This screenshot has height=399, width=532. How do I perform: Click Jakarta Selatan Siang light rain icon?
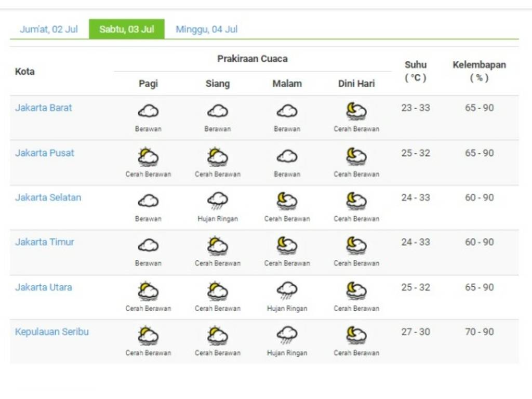[218, 201]
